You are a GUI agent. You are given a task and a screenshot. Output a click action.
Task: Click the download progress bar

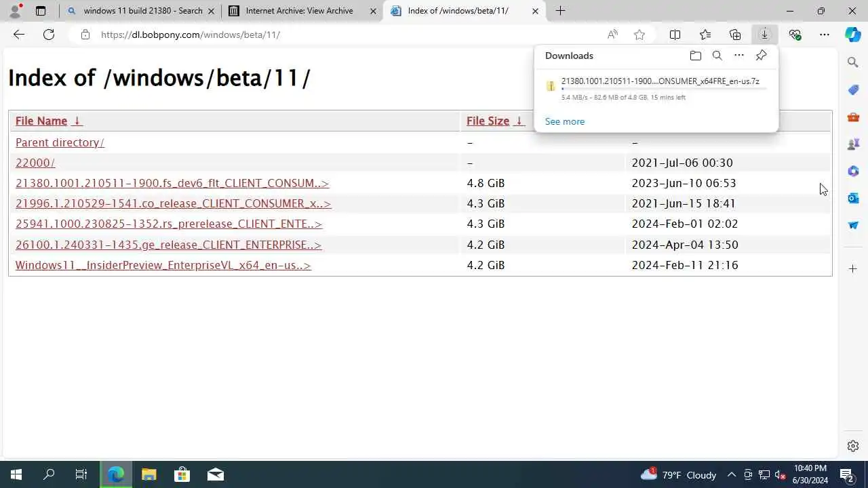[x=665, y=89]
